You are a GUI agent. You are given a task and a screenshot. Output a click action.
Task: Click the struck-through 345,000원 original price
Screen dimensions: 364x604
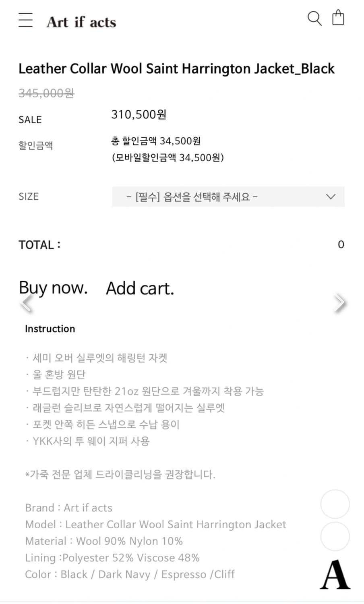(x=46, y=93)
